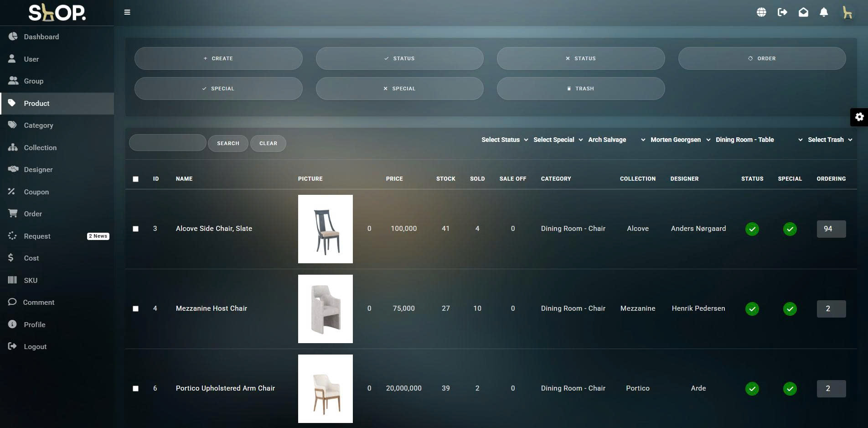
Task: Expand the Select Status dropdown
Action: point(504,140)
